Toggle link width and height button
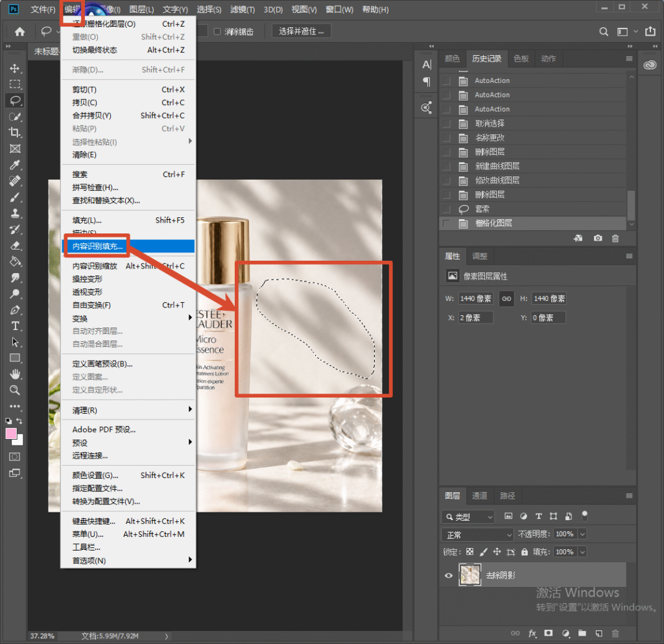This screenshot has height=644, width=664. [506, 298]
